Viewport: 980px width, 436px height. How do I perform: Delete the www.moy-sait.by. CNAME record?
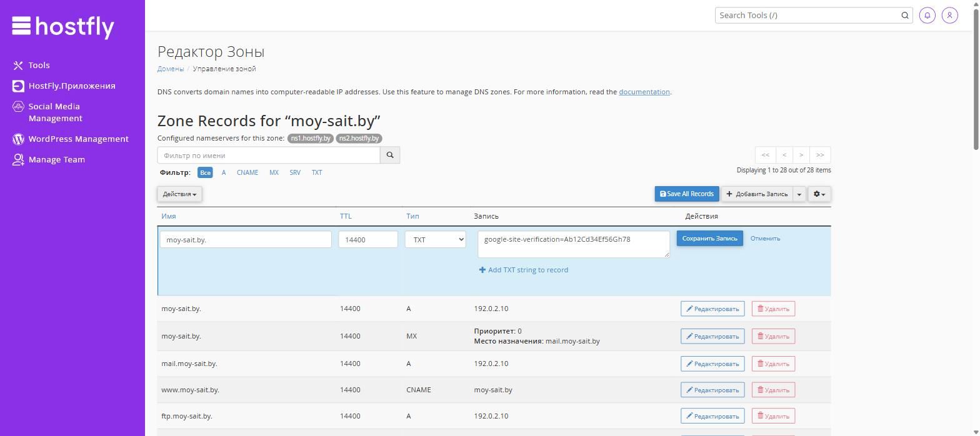[773, 390]
